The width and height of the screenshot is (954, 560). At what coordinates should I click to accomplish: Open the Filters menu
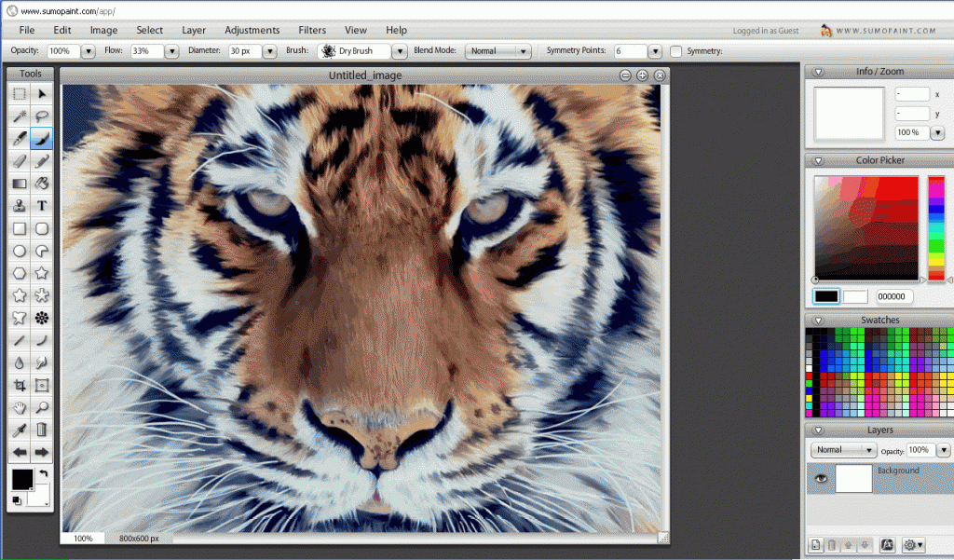tap(312, 29)
